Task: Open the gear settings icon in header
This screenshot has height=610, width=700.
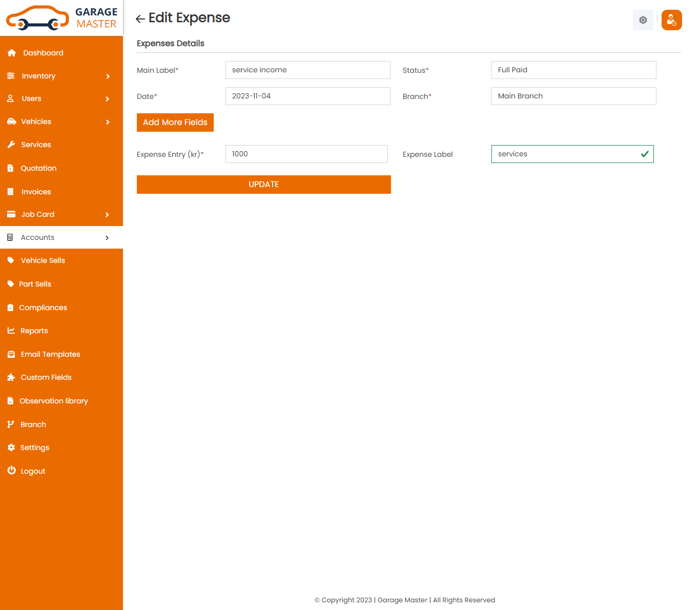Action: click(643, 20)
